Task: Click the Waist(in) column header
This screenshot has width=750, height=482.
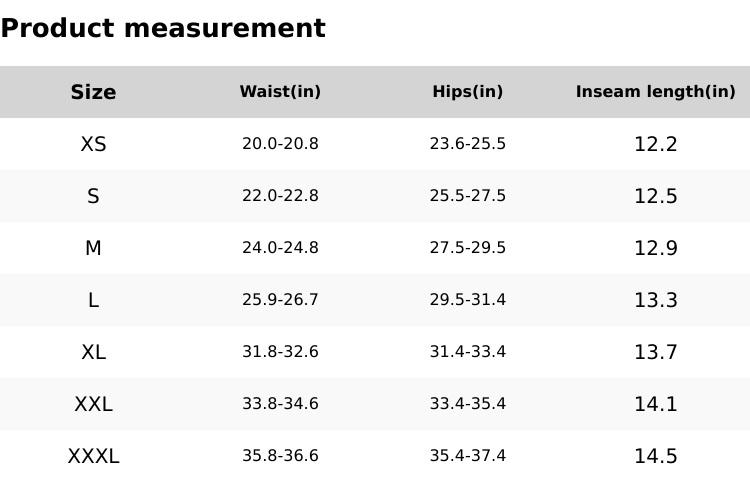Action: click(x=280, y=92)
